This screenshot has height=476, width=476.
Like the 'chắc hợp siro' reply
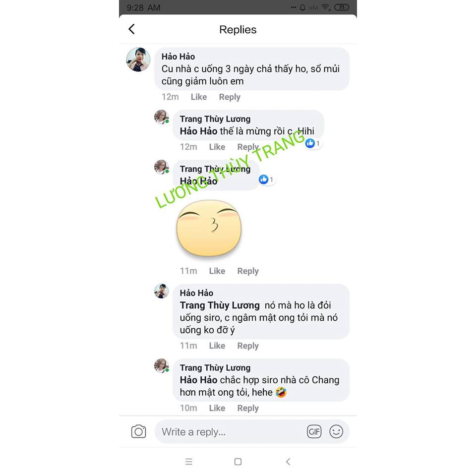[217, 408]
